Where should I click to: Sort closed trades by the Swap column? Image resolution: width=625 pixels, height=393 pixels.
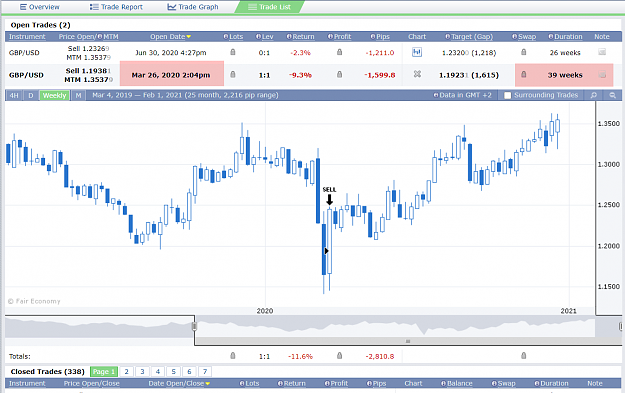click(506, 383)
